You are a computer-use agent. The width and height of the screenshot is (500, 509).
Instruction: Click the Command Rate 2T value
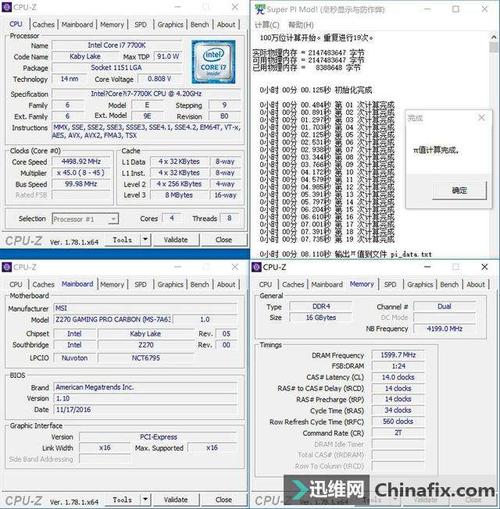coord(398,433)
